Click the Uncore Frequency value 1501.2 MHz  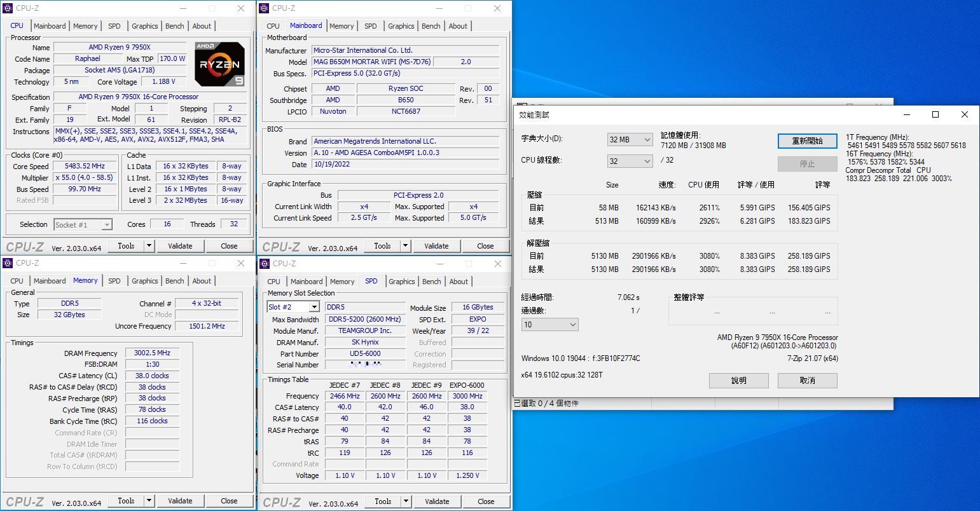tap(207, 327)
